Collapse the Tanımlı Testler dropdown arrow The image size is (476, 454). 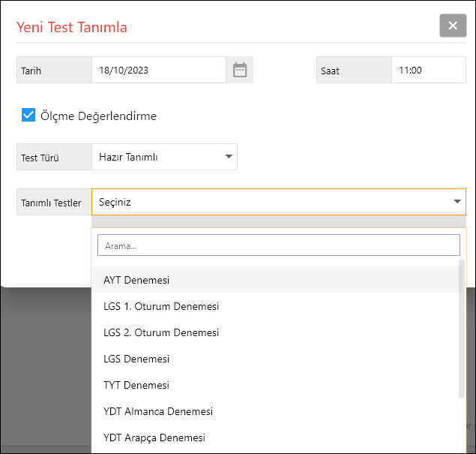click(x=457, y=202)
